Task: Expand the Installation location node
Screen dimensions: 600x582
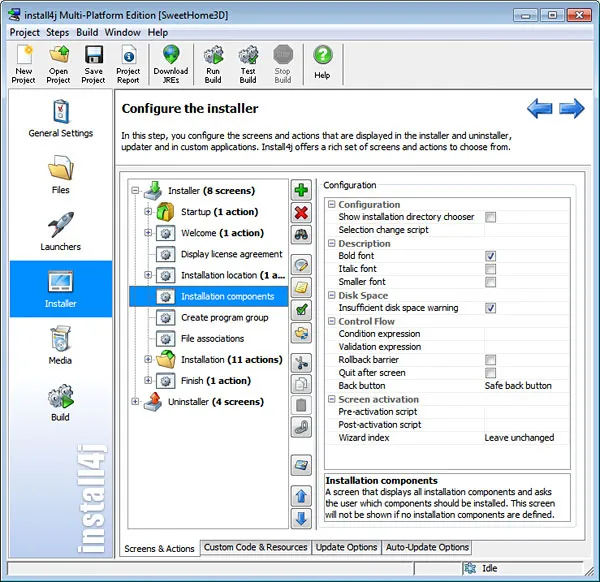Action: point(148,275)
